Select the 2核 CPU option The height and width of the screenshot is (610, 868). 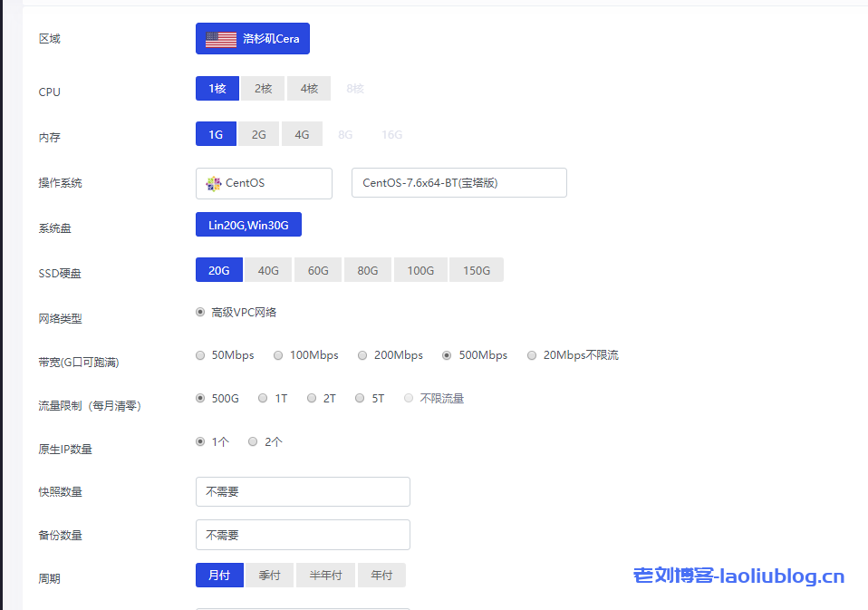point(262,88)
